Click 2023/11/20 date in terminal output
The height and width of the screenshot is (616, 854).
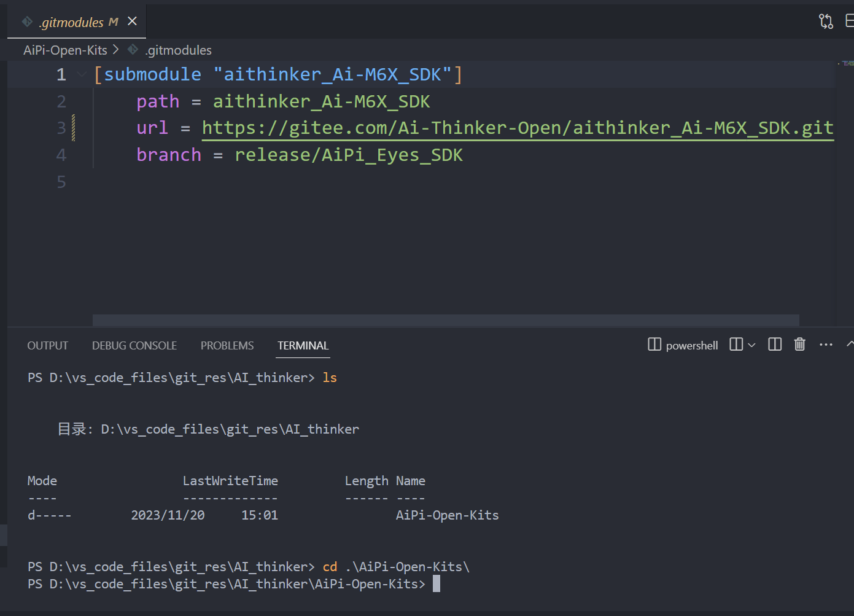click(168, 515)
